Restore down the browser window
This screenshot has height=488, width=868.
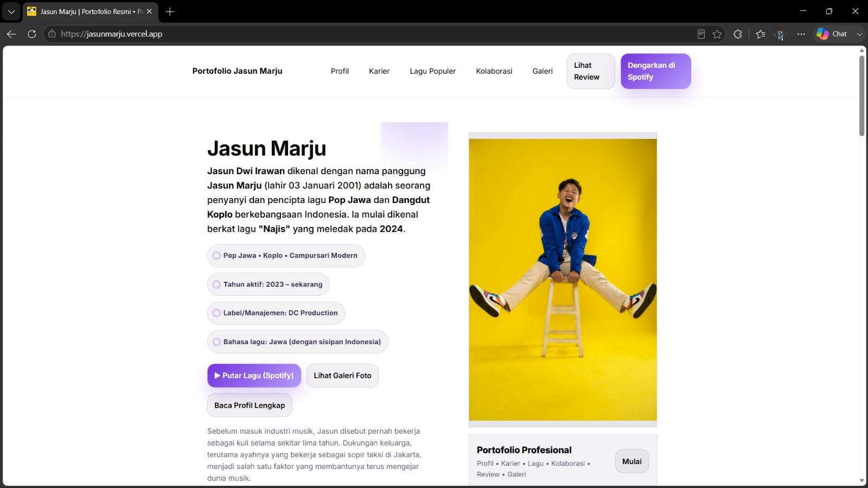829,11
